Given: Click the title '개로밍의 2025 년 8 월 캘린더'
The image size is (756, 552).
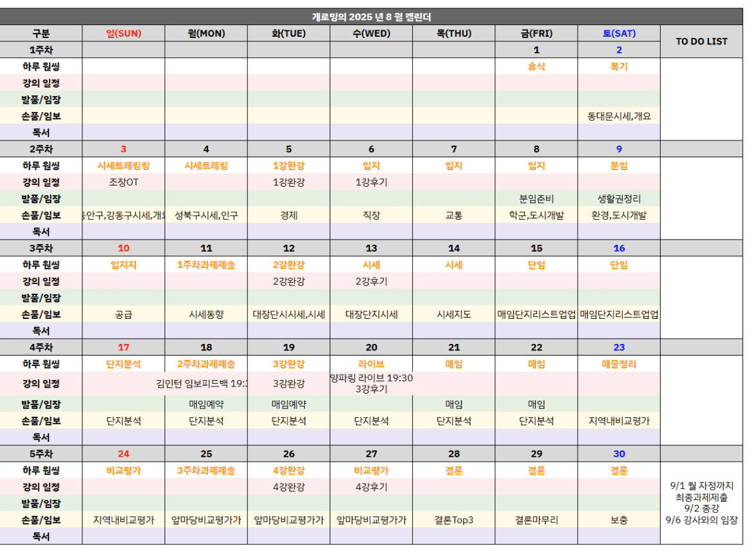Looking at the screenshot, I should tap(372, 17).
